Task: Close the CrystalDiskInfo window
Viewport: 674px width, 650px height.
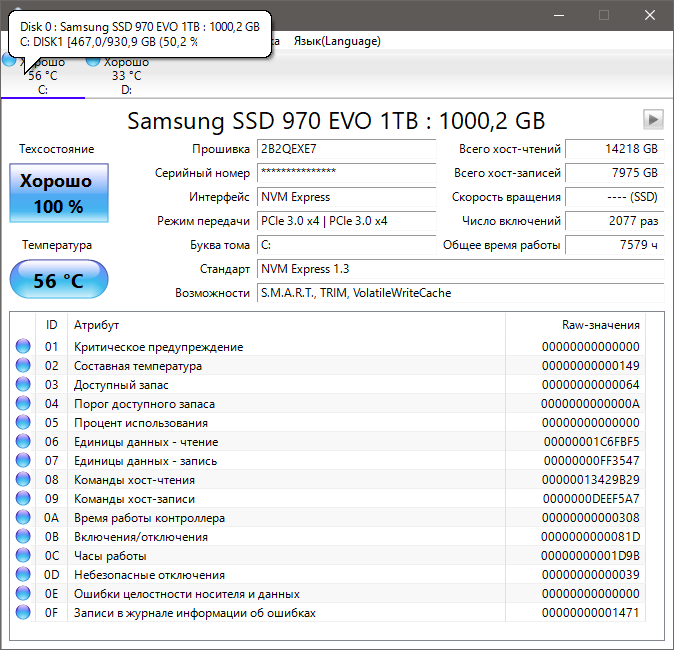Action: [x=650, y=15]
